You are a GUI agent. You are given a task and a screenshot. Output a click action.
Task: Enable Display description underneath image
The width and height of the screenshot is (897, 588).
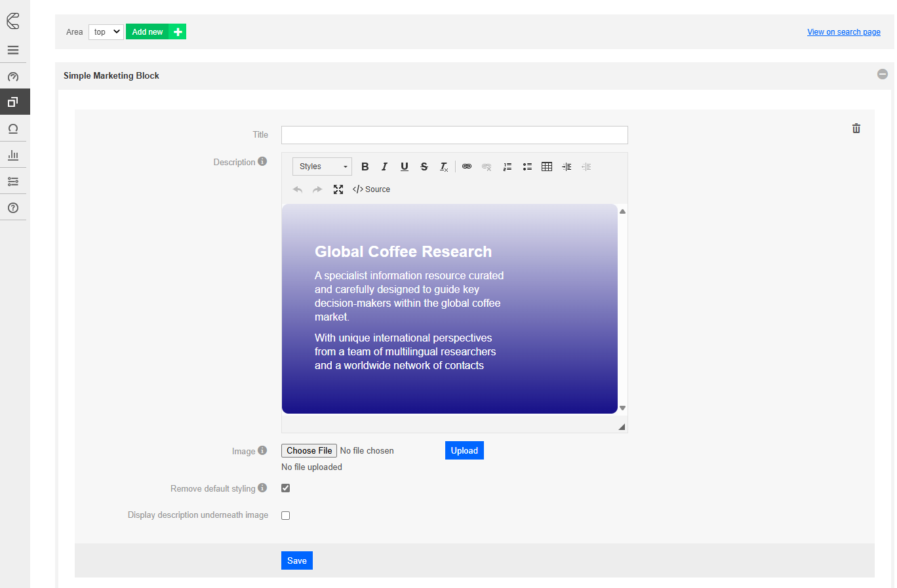(x=286, y=516)
